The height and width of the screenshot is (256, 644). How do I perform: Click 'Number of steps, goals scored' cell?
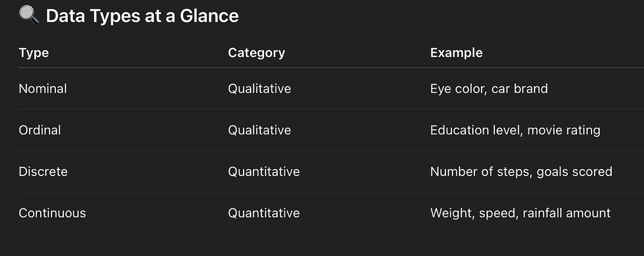click(521, 172)
